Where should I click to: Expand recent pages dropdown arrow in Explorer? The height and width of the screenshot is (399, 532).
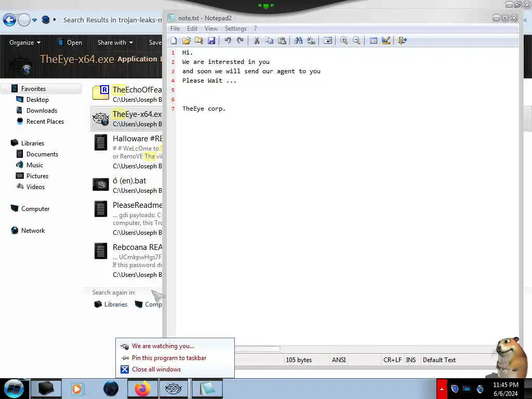tap(35, 20)
